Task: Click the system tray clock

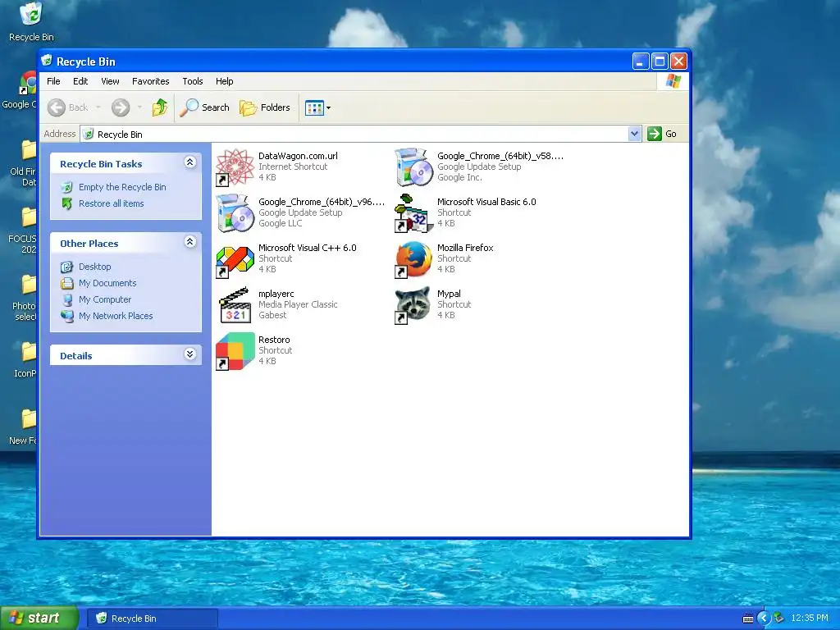Action: 809,619
